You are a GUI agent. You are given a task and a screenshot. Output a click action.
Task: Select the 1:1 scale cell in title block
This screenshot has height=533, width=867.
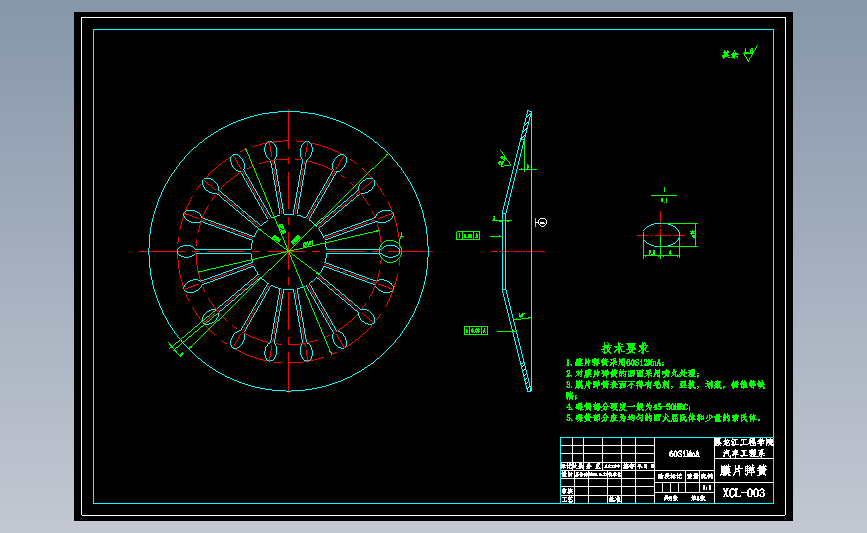pos(707,488)
